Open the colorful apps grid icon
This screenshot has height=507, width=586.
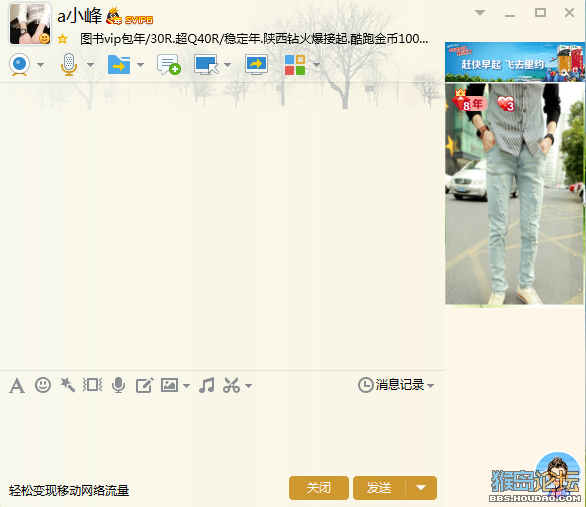pyautogui.click(x=295, y=65)
